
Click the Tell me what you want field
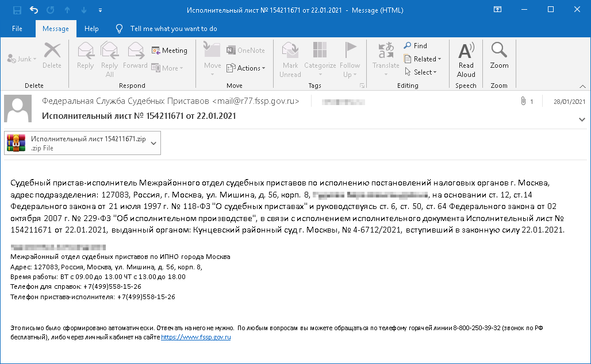[173, 29]
